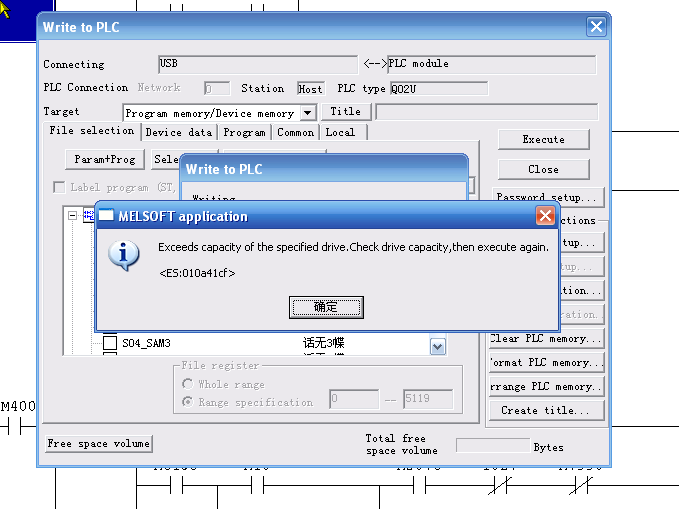Tick the S04_SAM3 program checkbox
679x509 pixels.
pos(110,344)
